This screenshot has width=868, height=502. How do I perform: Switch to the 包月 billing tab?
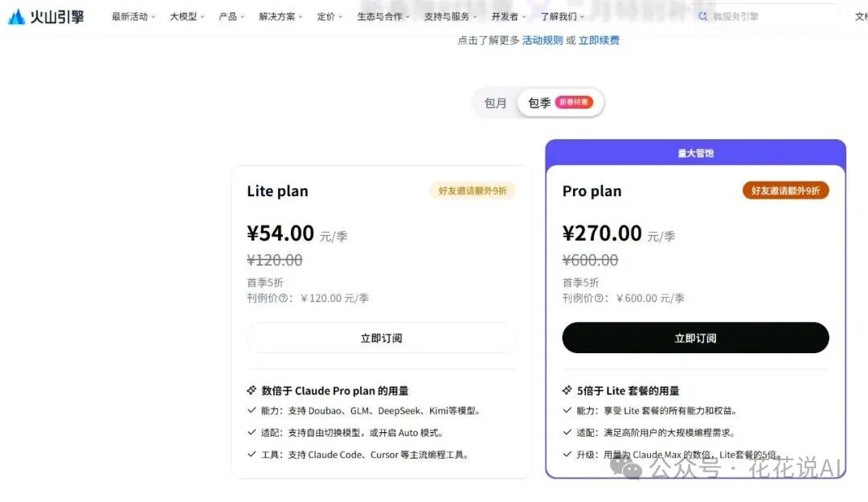coord(496,102)
